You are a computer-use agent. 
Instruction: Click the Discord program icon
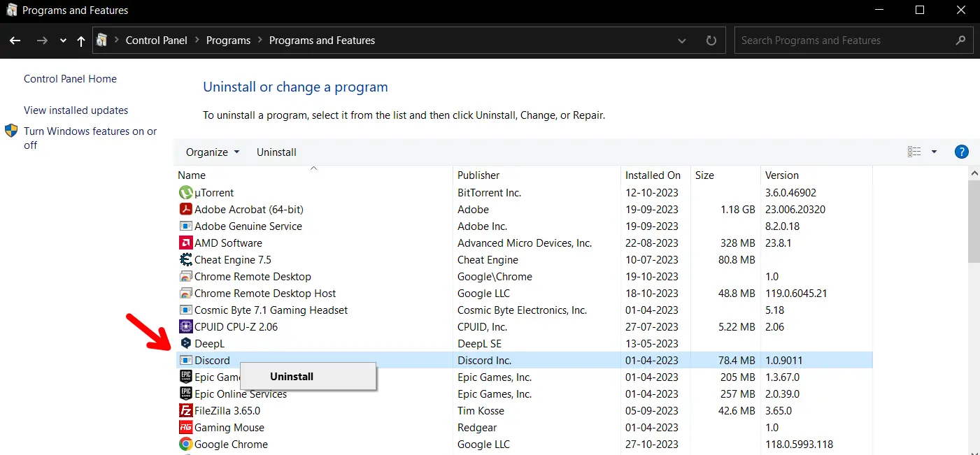pos(185,360)
